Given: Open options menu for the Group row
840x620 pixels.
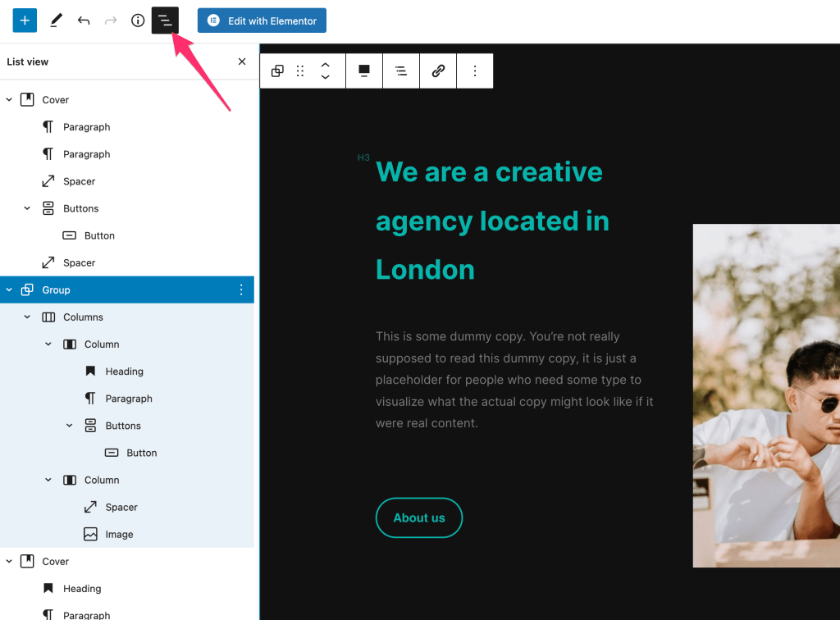Looking at the screenshot, I should tap(241, 289).
